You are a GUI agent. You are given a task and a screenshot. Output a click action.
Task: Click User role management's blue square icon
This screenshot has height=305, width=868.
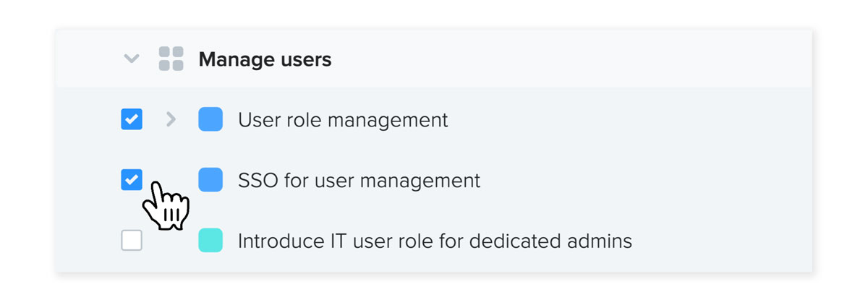[x=210, y=119]
